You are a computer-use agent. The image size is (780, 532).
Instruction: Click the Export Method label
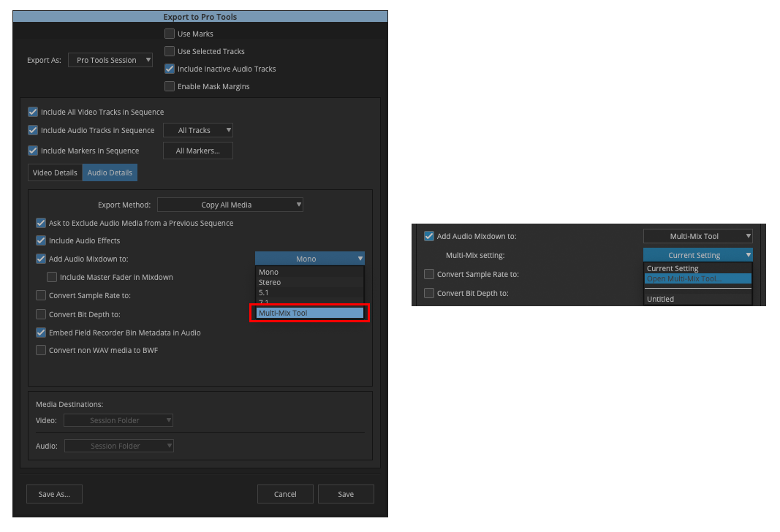(124, 205)
